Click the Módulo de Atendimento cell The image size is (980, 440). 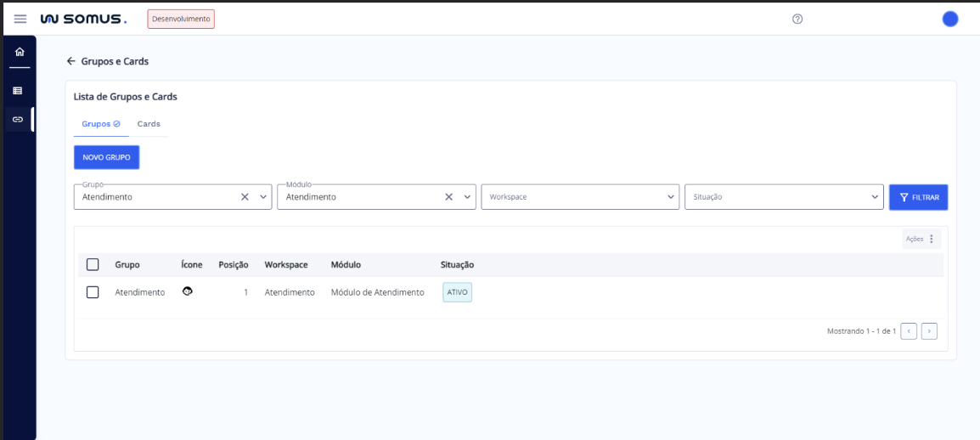click(x=378, y=292)
